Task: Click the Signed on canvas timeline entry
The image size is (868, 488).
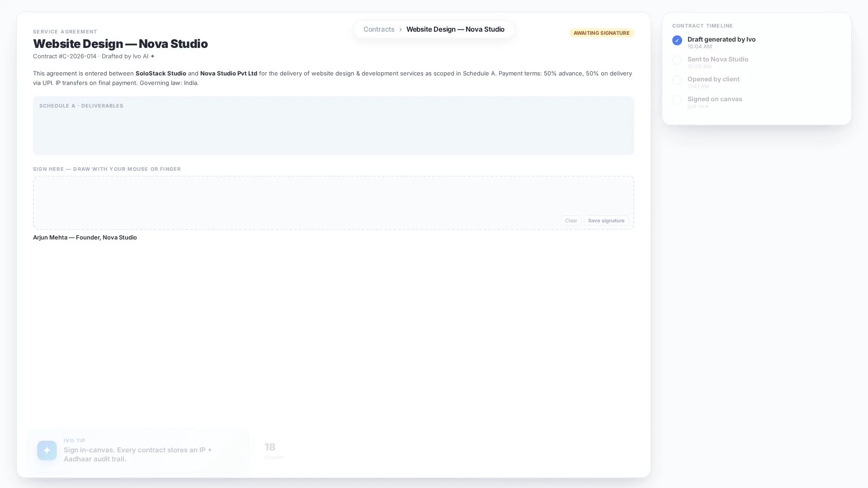Action: [x=715, y=102]
